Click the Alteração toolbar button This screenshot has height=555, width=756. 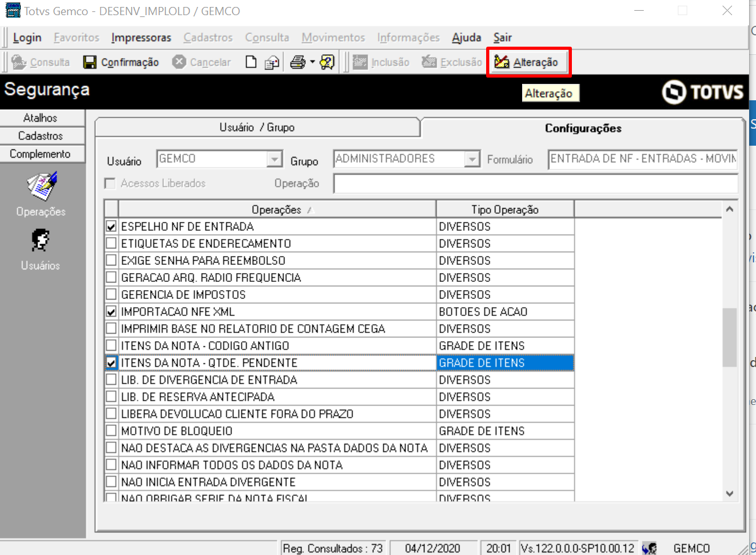click(x=528, y=62)
